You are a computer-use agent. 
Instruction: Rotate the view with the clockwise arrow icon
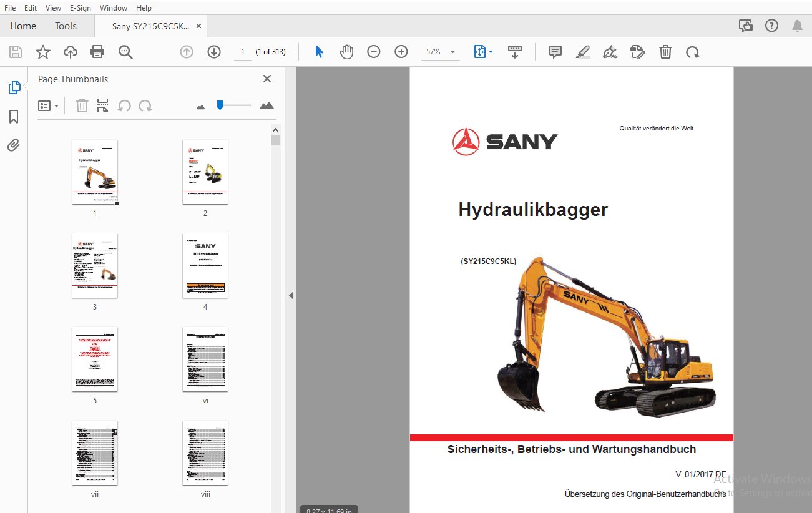692,52
